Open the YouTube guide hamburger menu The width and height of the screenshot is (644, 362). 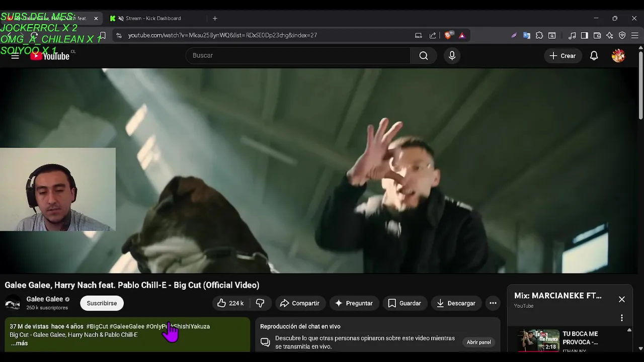pyautogui.click(x=15, y=56)
